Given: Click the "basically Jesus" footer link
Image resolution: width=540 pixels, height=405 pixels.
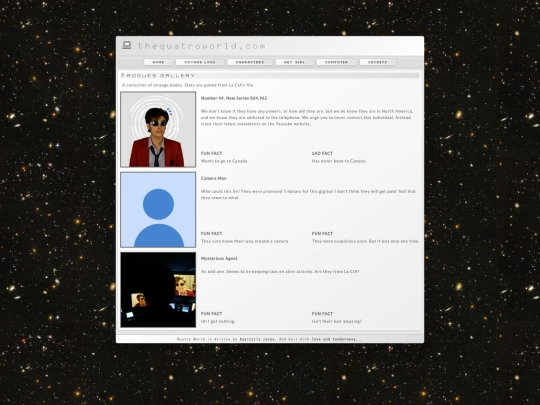Looking at the screenshot, I should point(257,339).
